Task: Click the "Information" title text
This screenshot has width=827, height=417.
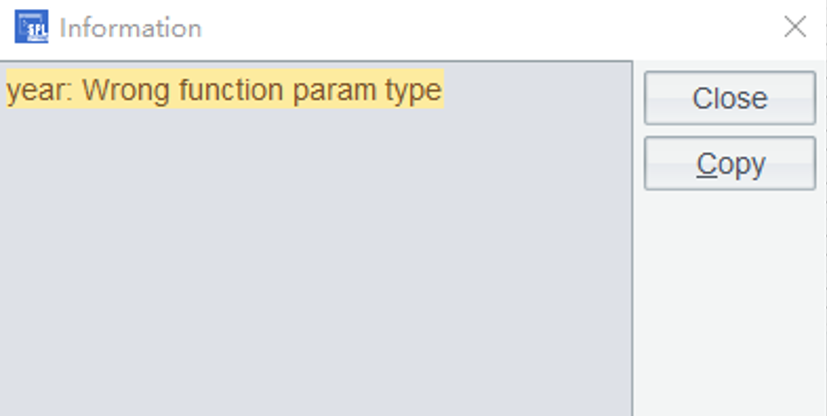Action: (130, 28)
